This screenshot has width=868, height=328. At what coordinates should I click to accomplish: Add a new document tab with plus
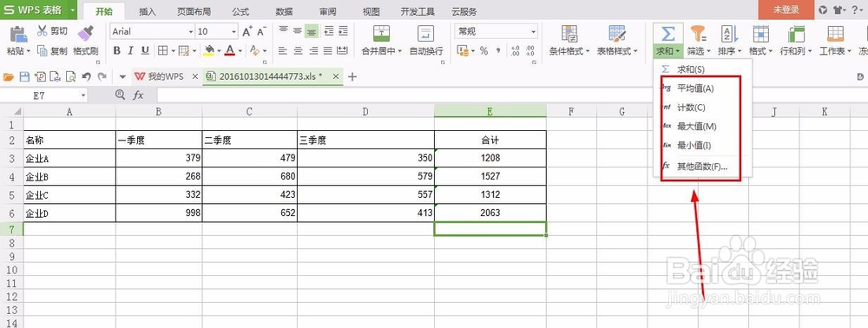coord(352,77)
